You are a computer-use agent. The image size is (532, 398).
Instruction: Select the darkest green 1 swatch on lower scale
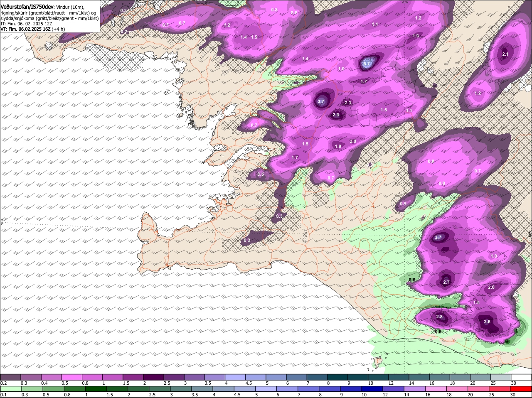[96, 389]
